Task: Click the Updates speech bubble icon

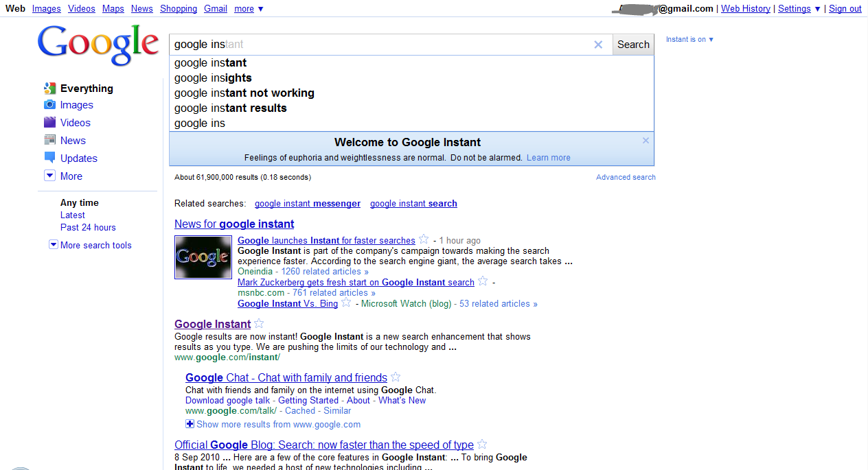Action: coord(49,158)
